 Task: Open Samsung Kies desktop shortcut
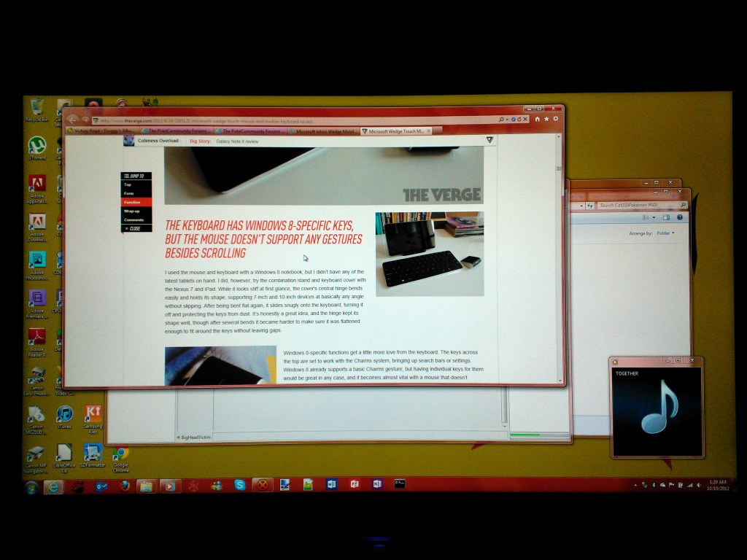pos(93,417)
